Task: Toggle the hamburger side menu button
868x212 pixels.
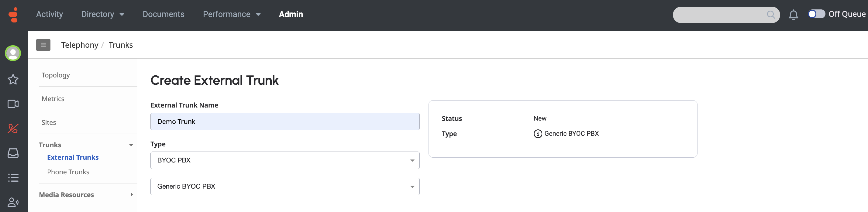Action: point(43,45)
